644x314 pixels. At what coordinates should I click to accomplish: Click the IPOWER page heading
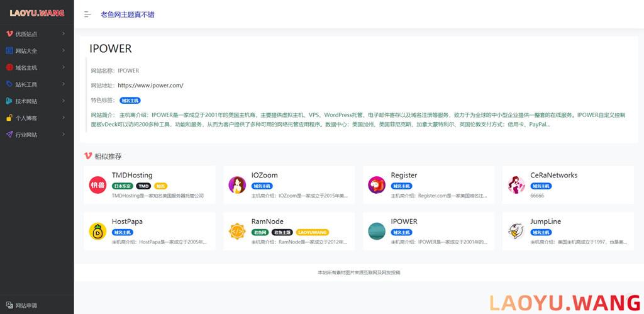(x=111, y=48)
